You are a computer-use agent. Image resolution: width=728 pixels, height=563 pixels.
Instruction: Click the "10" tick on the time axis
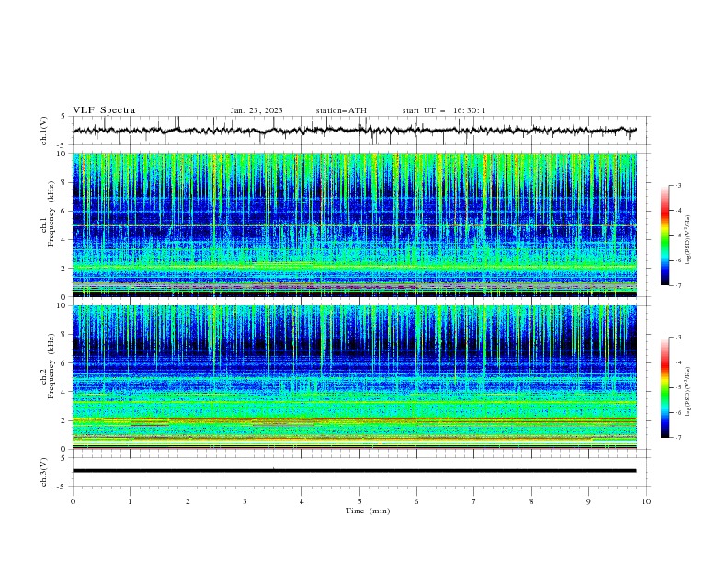(x=646, y=501)
